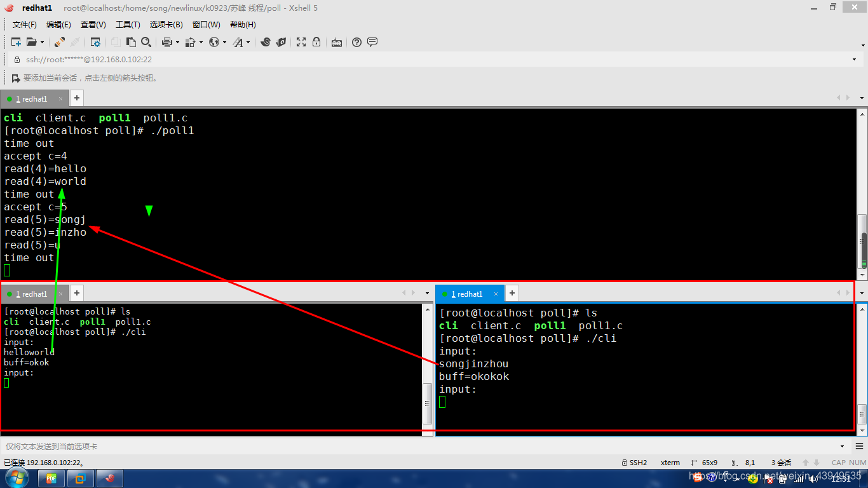Open the 文件(F) menu

pyautogui.click(x=25, y=25)
